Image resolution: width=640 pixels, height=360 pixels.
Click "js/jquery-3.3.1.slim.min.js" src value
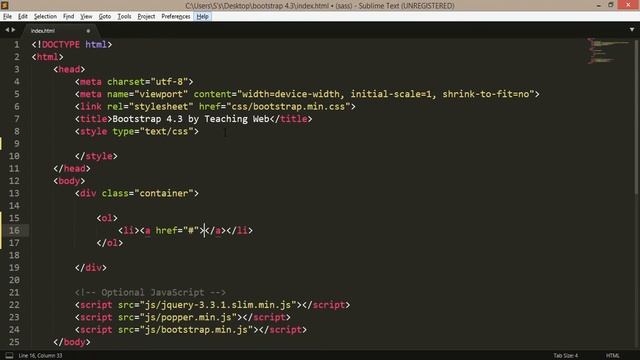(218, 305)
